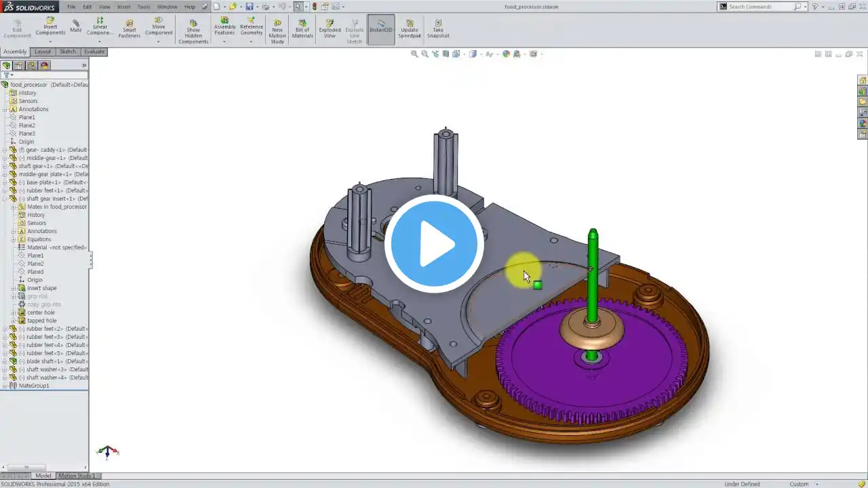
Task: Open the PropertyManager tab icon
Action: pos(19,66)
